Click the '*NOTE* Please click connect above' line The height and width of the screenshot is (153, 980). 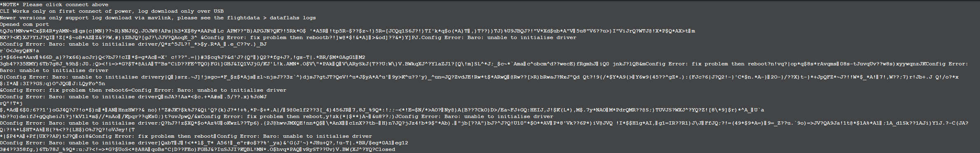[54, 5]
